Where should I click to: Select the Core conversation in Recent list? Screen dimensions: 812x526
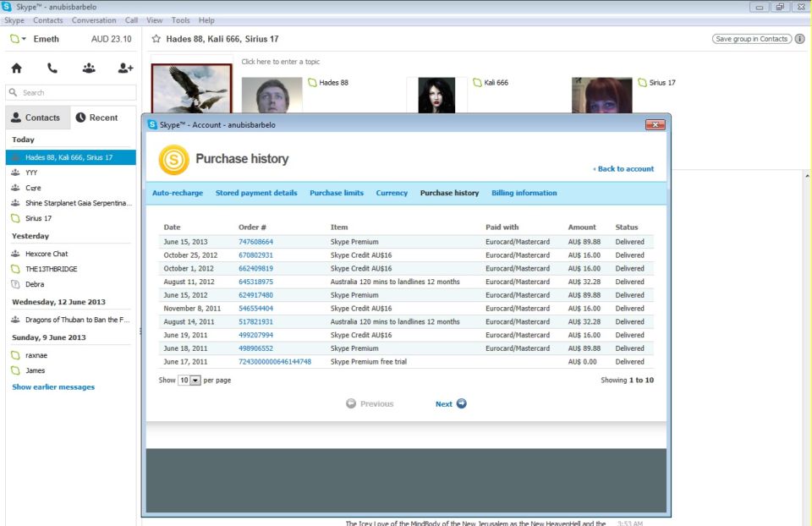(x=71, y=188)
